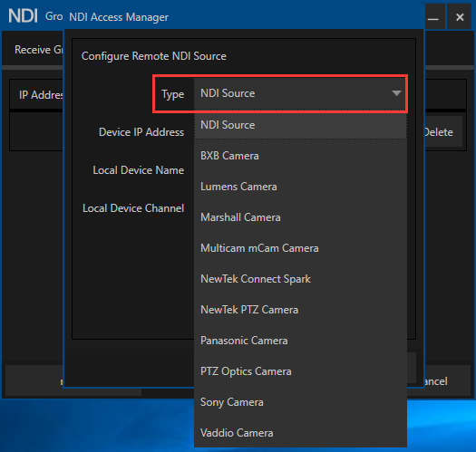
Task: Choose Vaddio Camera option
Action: click(300, 433)
